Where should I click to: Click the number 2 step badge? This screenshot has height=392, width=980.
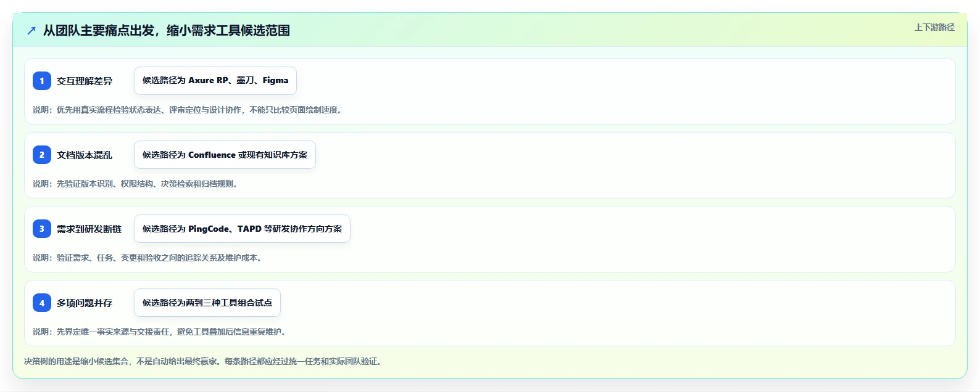click(42, 155)
